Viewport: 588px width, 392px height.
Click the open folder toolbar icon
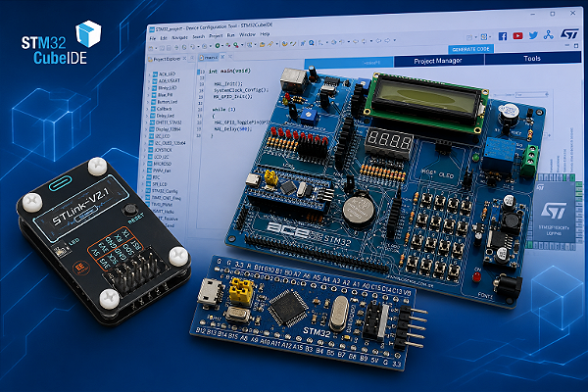(262, 45)
